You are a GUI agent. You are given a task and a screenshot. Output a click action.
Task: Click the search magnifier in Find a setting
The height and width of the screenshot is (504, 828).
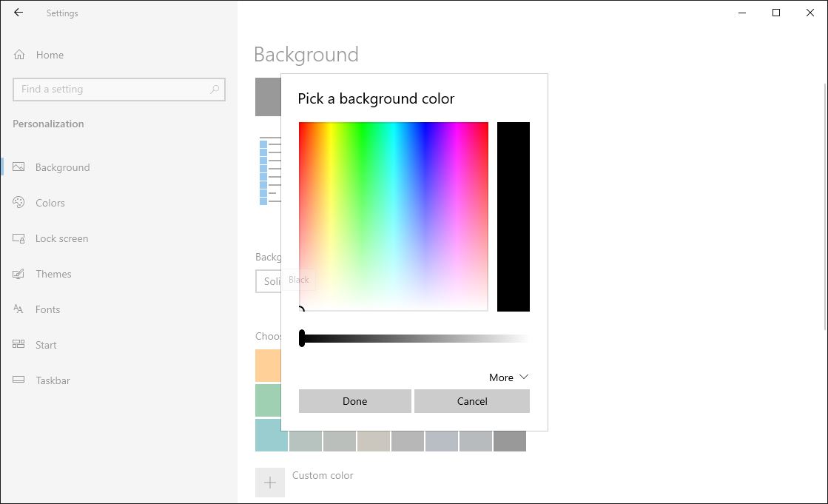click(215, 89)
